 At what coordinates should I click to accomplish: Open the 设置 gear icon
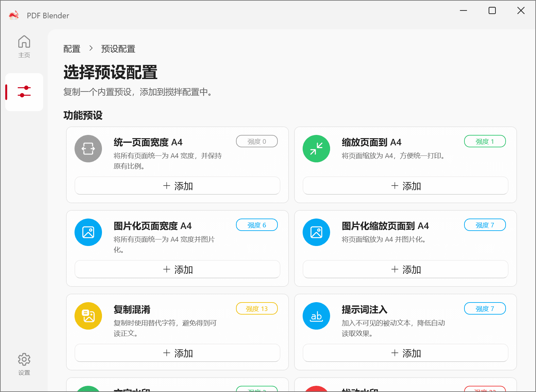[24, 364]
